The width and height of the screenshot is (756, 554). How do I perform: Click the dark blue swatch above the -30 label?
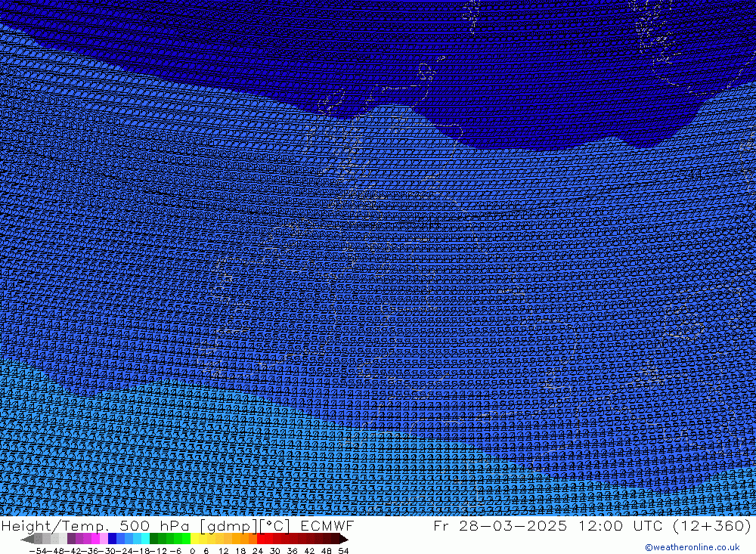pyautogui.click(x=113, y=539)
